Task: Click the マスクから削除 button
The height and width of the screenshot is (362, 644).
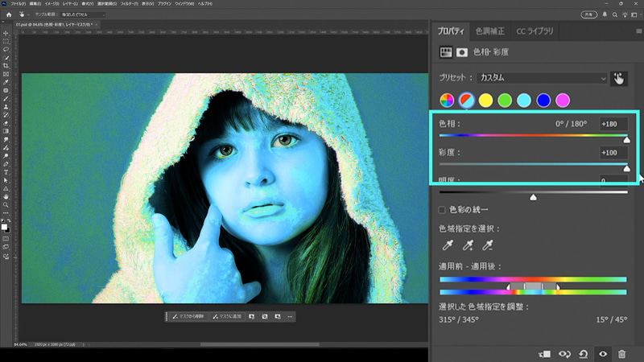Action: tap(188, 316)
